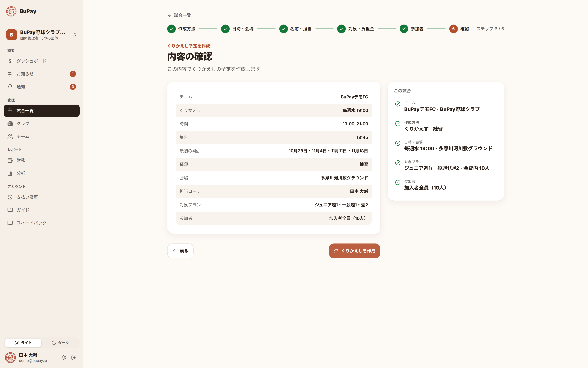Click the 財務 wallet icon
The image size is (588, 368).
click(x=10, y=160)
